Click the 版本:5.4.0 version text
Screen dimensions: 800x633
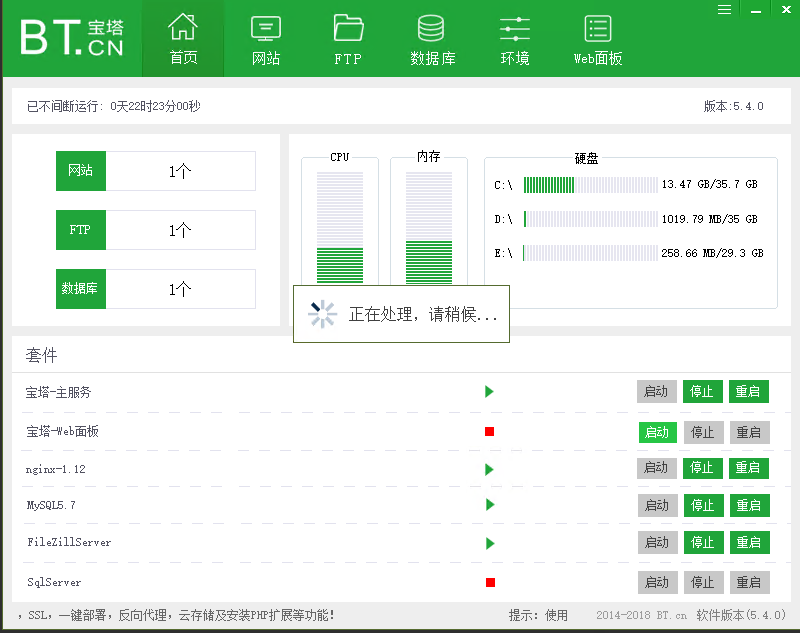click(734, 106)
